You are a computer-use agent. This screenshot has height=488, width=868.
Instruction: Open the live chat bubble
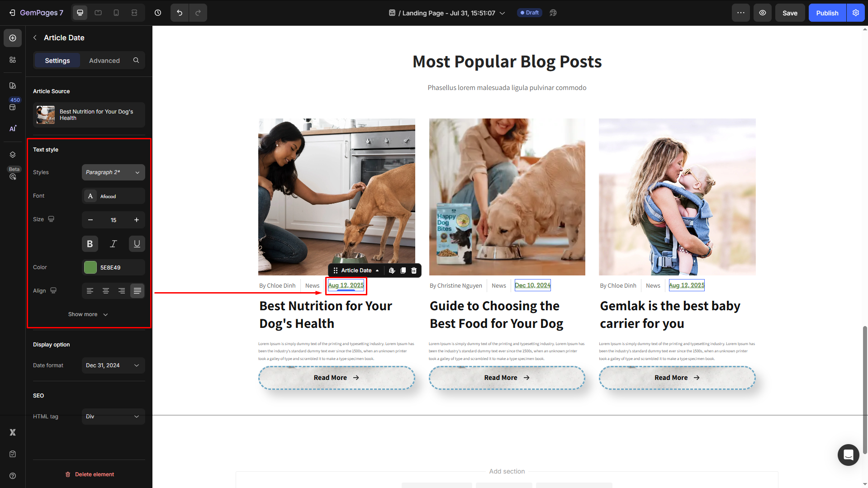pyautogui.click(x=848, y=455)
